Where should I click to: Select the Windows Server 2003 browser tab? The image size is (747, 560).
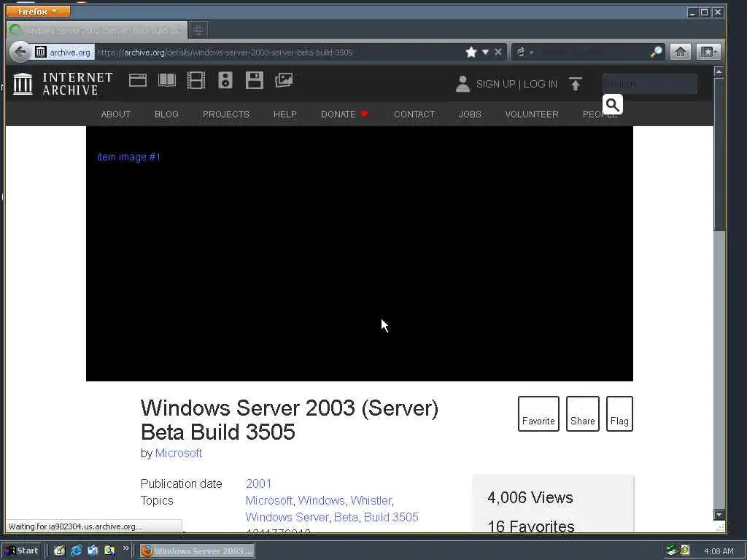click(x=97, y=31)
